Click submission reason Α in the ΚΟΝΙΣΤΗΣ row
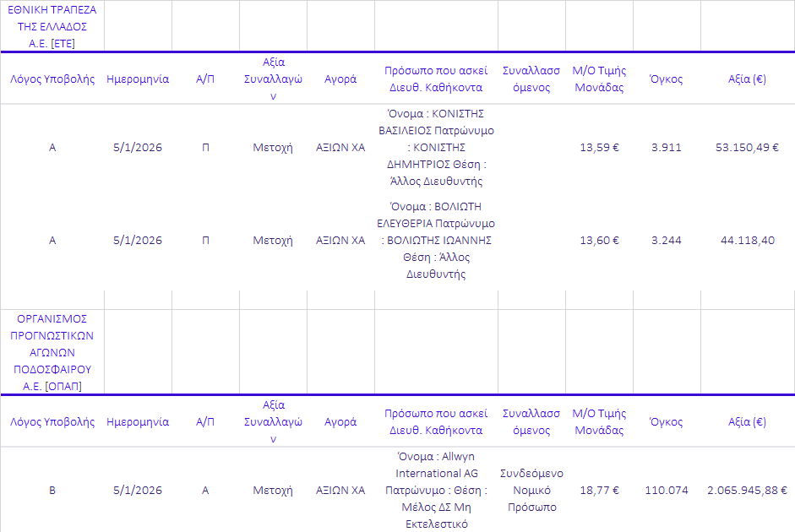Viewport: 795px width, 532px height. pos(52,148)
